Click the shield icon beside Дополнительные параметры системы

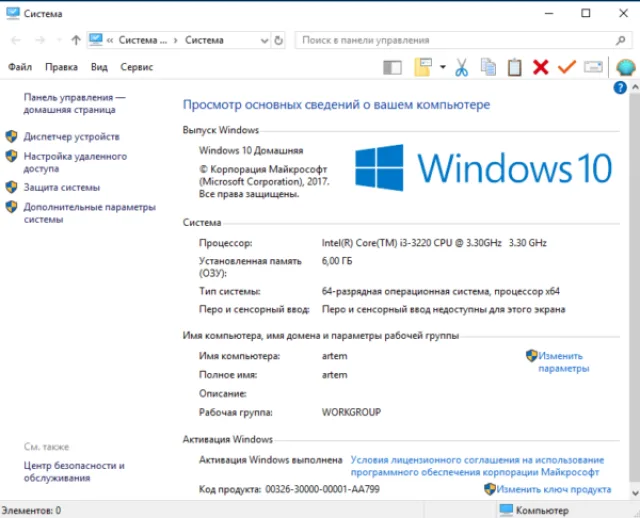point(11,207)
